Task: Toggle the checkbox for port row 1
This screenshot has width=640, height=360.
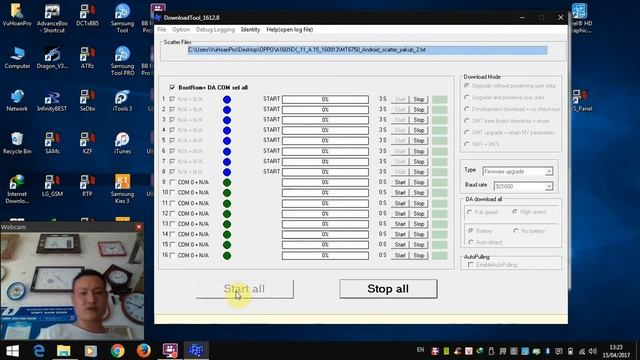Action: pos(172,99)
